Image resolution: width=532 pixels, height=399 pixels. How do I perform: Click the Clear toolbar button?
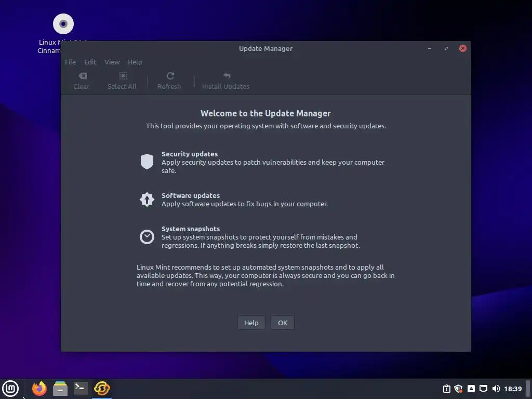pos(82,81)
